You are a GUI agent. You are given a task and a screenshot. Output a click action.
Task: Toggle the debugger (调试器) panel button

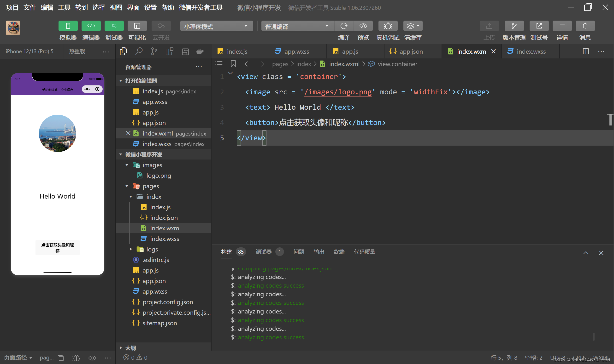click(114, 26)
